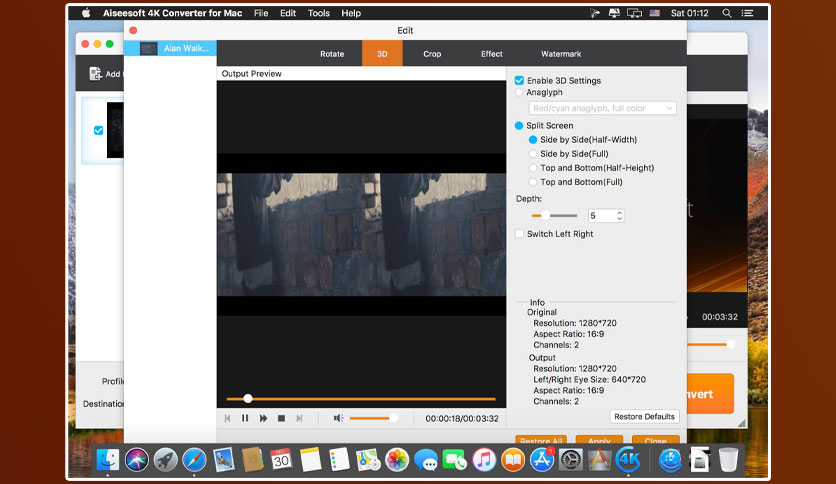Launch Siri from the dock
The image size is (836, 484).
coord(136,459)
